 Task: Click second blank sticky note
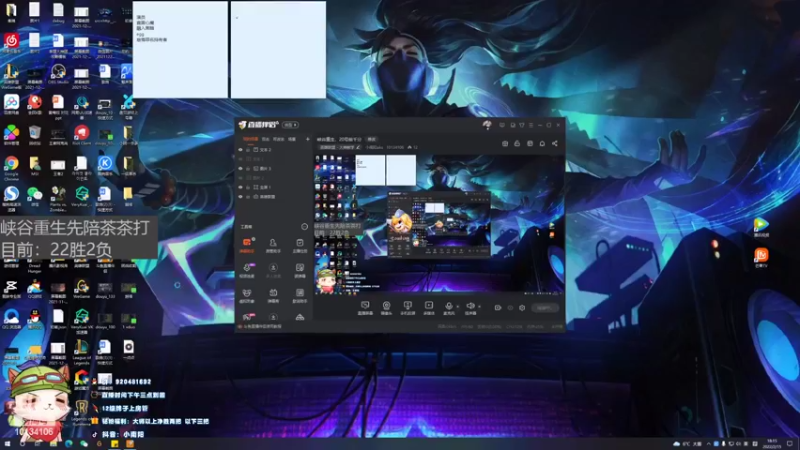tap(279, 49)
